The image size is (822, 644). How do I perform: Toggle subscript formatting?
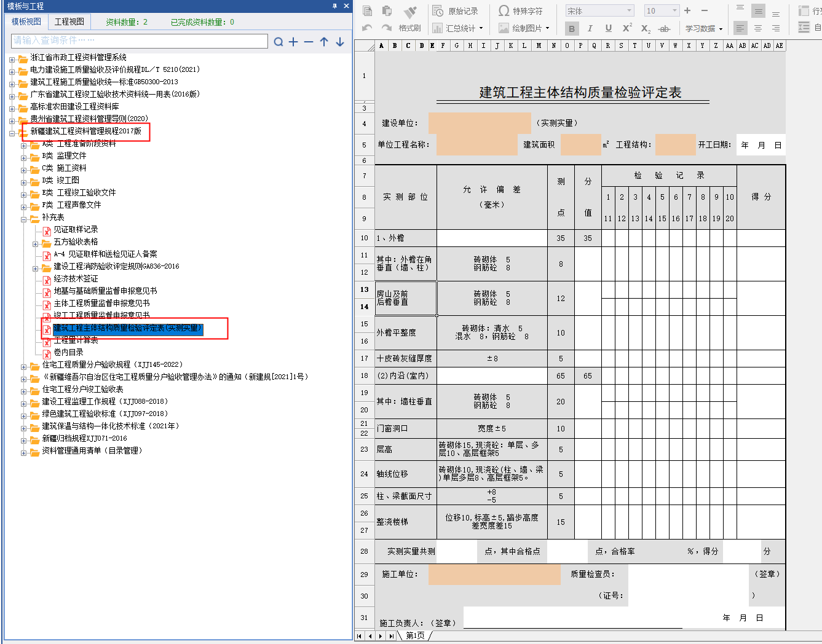646,28
